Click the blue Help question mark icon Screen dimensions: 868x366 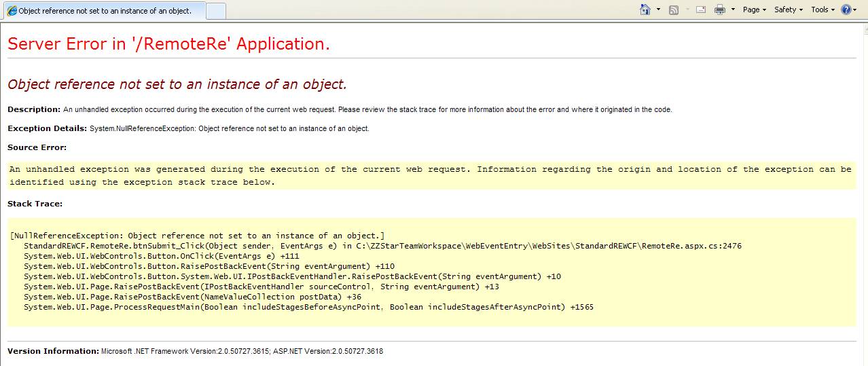point(846,10)
